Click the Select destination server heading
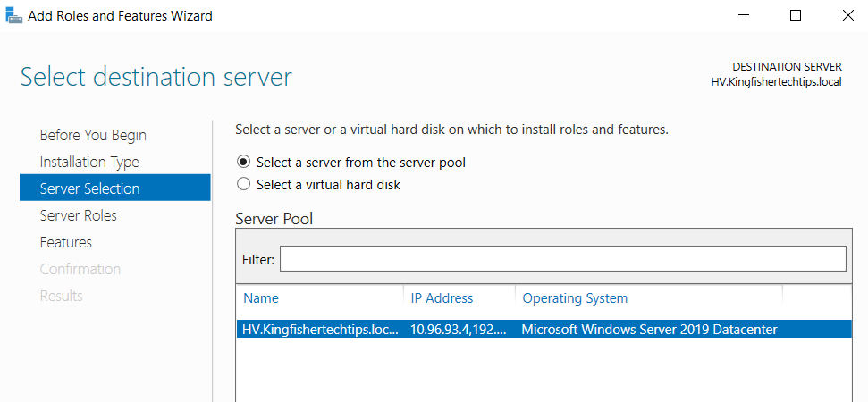Image resolution: width=868 pixels, height=402 pixels. (x=156, y=77)
